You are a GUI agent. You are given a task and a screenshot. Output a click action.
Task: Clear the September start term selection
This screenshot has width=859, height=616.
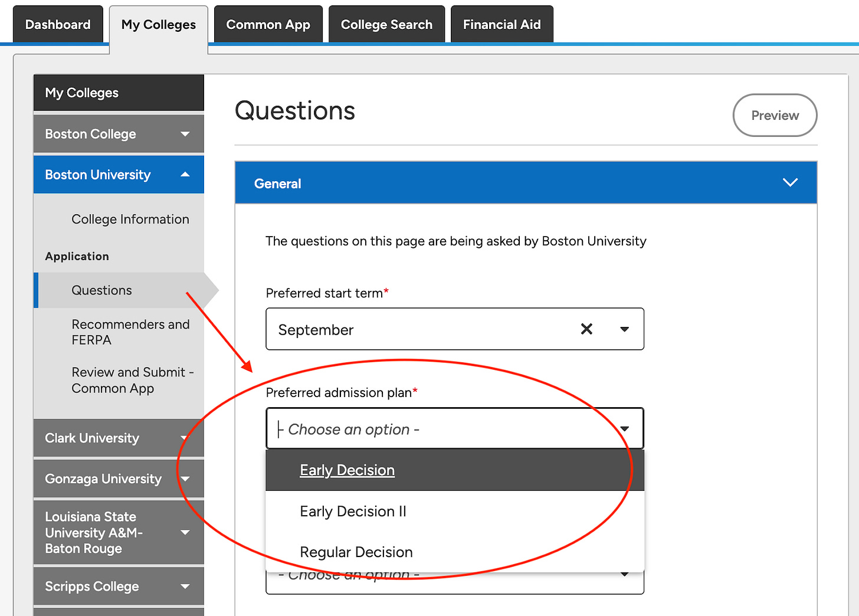pos(586,329)
